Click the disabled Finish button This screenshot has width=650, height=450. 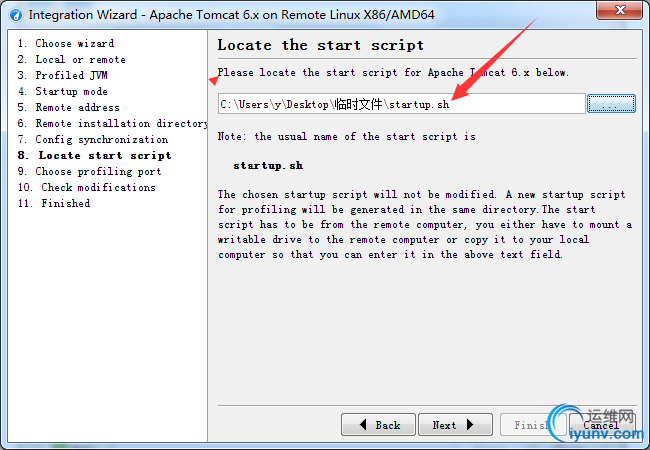pyautogui.click(x=533, y=424)
